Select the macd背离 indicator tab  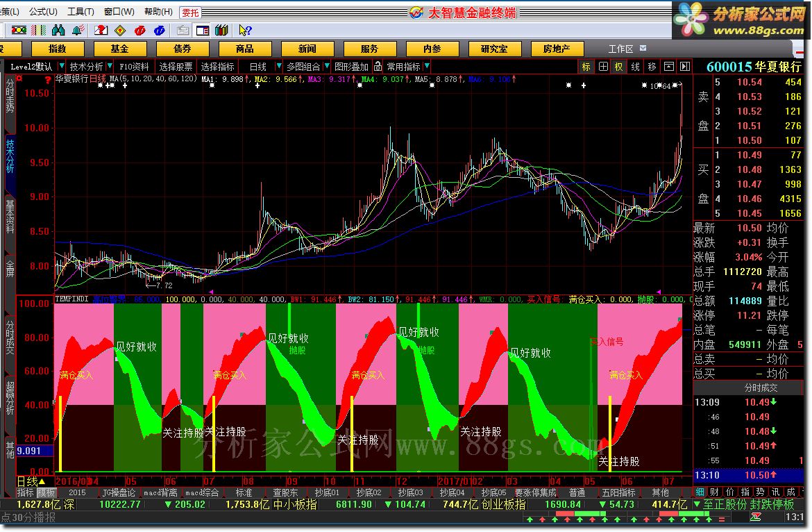[x=160, y=492]
